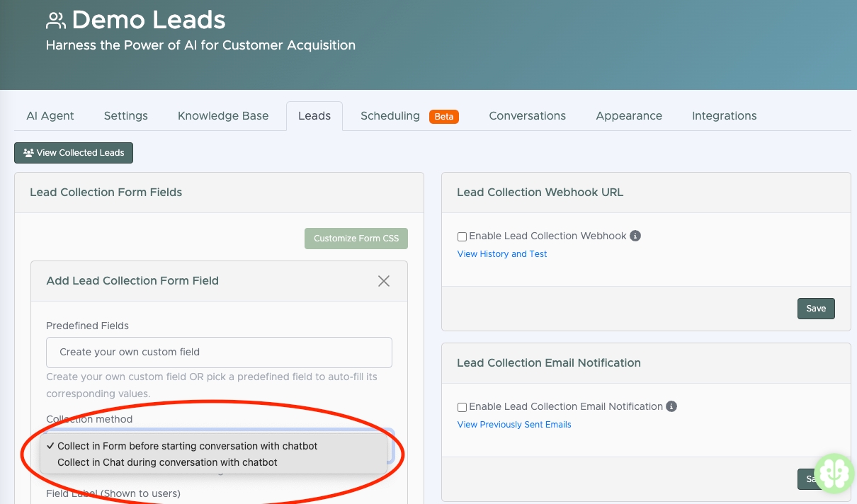Choose Collect in Chat during conversation option

pos(213,462)
